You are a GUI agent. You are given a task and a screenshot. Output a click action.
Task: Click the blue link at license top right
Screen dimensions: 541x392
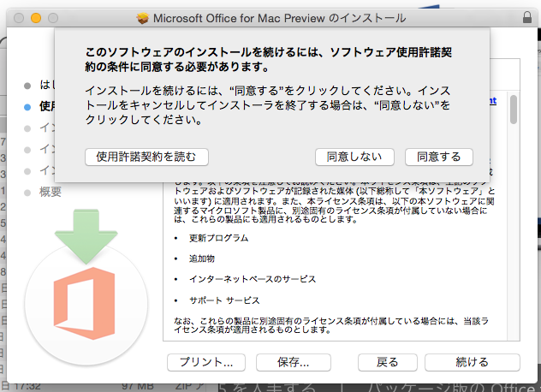pyautogui.click(x=493, y=101)
